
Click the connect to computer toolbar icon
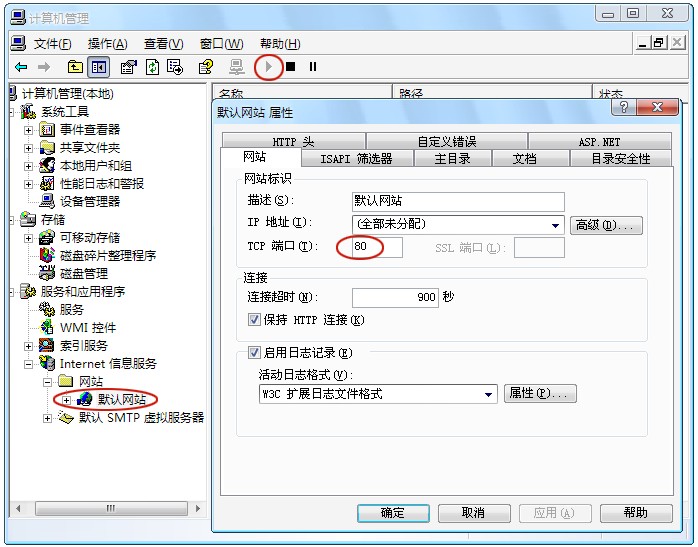pos(236,67)
